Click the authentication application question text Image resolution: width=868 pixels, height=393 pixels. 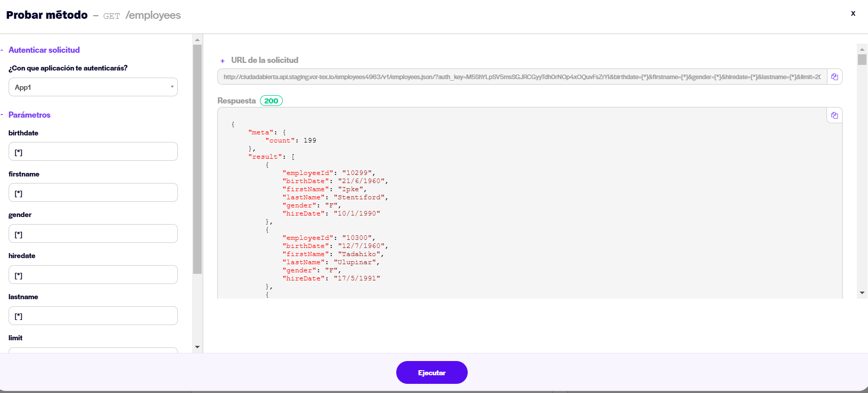[x=68, y=68]
